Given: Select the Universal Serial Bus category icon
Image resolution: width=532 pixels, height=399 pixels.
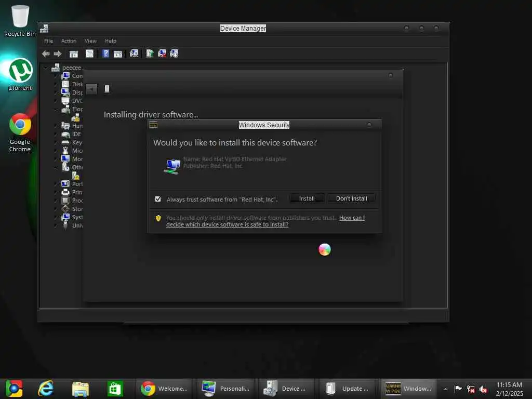Looking at the screenshot, I should pyautogui.click(x=65, y=225).
